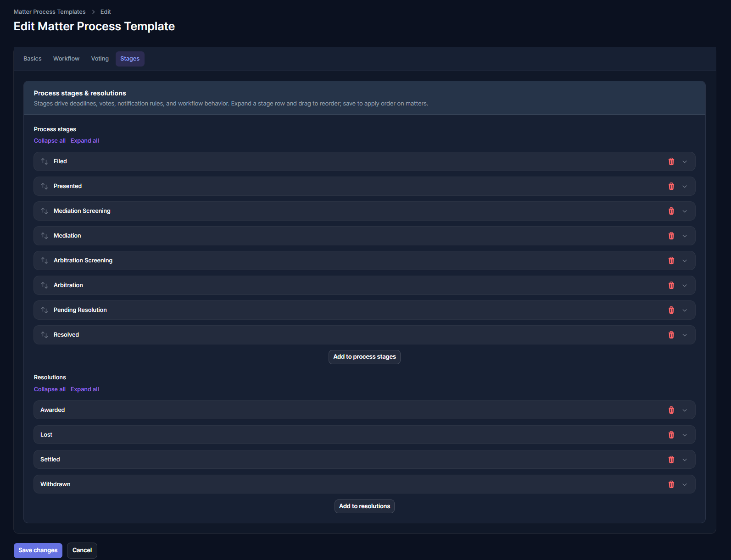Cancel editing the template
This screenshot has width=731, height=560.
pyautogui.click(x=82, y=550)
